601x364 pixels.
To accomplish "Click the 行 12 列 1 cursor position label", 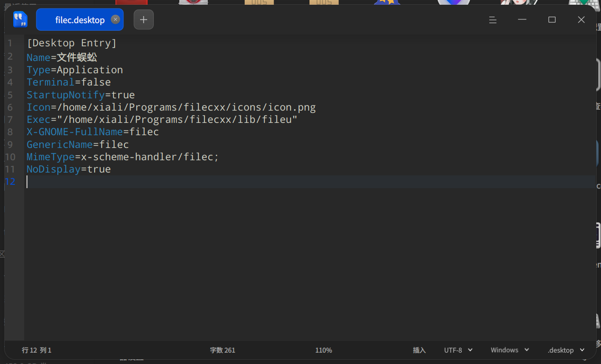I will [x=36, y=350].
